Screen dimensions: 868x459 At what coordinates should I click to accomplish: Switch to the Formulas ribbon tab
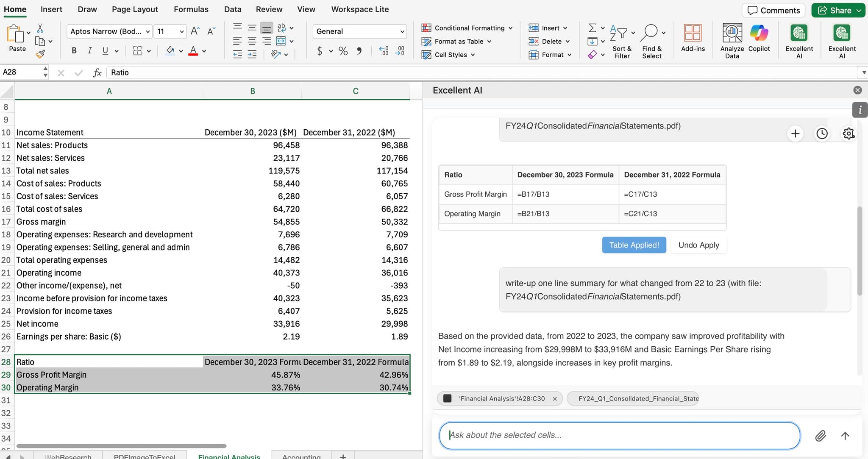point(192,9)
